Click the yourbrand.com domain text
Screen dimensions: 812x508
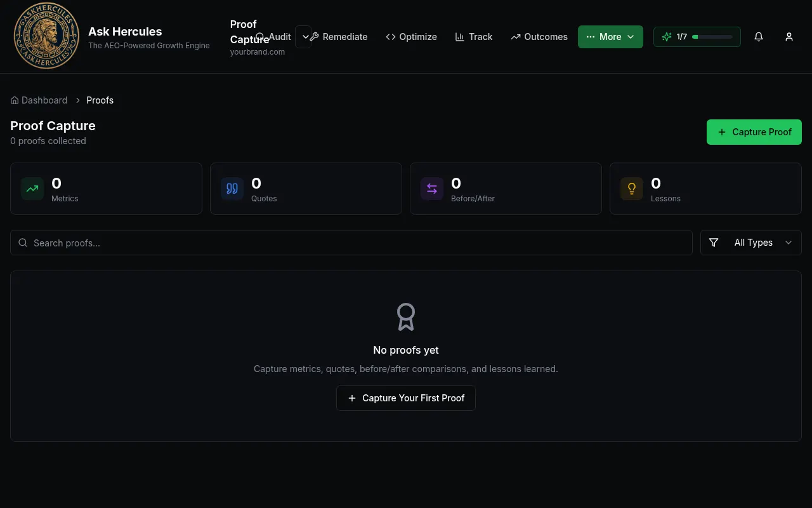tap(258, 52)
